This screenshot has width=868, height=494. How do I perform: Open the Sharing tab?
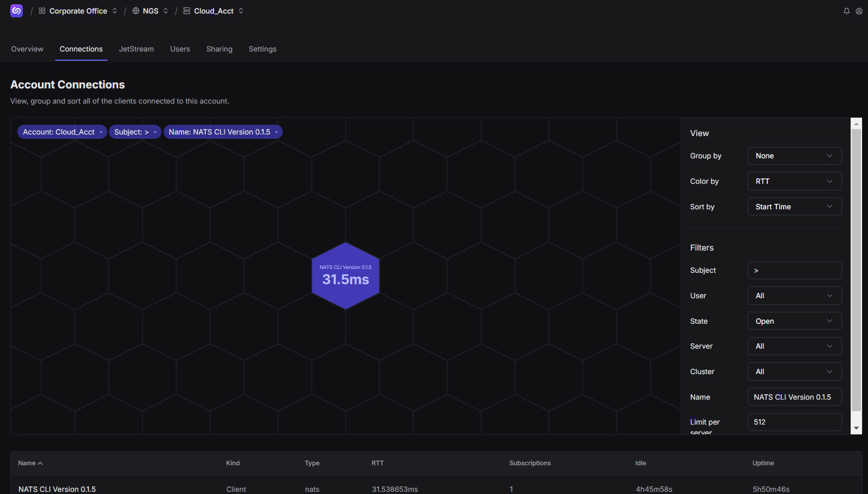(x=219, y=49)
